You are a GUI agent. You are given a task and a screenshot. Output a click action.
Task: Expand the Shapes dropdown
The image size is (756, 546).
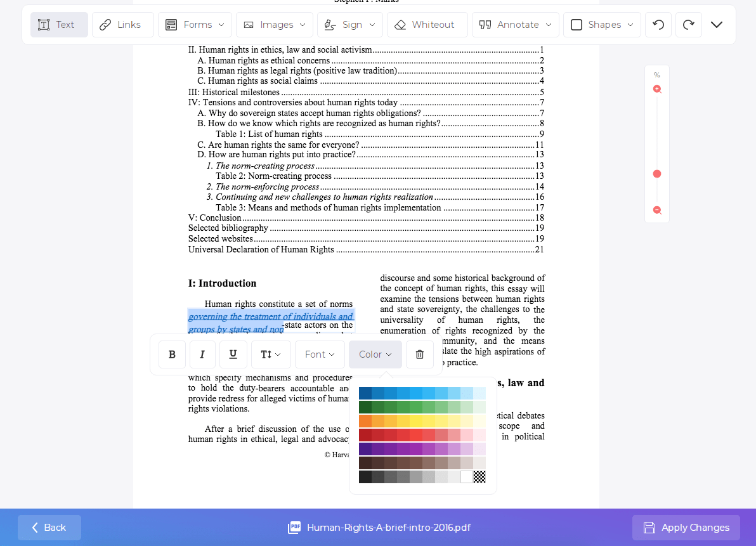[602, 25]
